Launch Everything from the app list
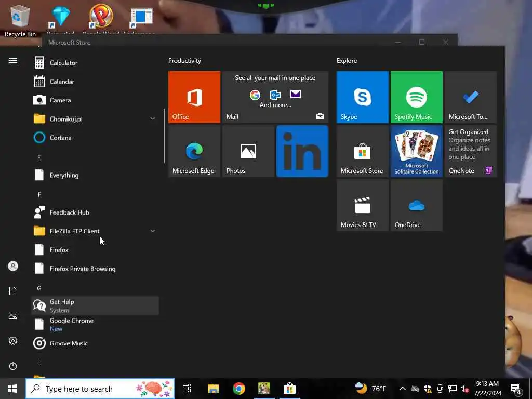The height and width of the screenshot is (399, 532). (x=95, y=175)
